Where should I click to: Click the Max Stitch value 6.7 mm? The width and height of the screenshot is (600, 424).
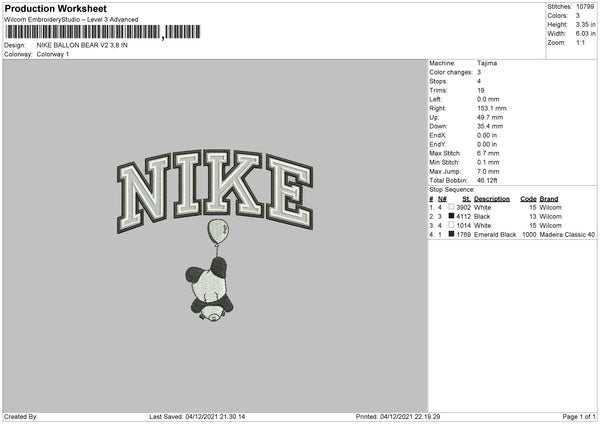click(x=488, y=153)
